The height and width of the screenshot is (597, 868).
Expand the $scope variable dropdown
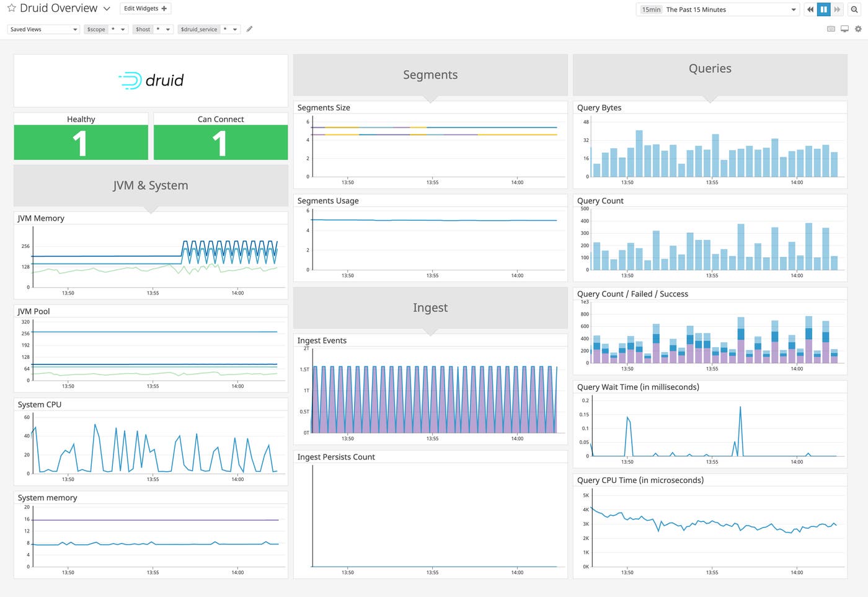[x=122, y=29]
